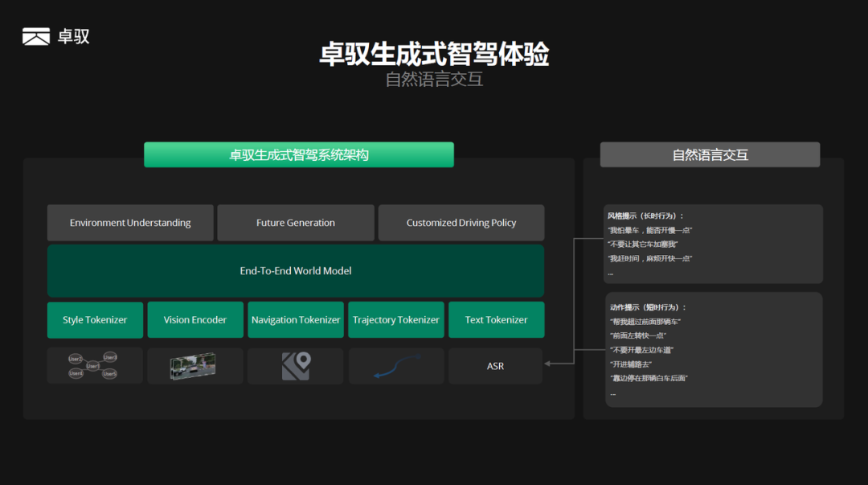Select the Vision Encoder block
The width and height of the screenshot is (868, 485).
pos(195,320)
